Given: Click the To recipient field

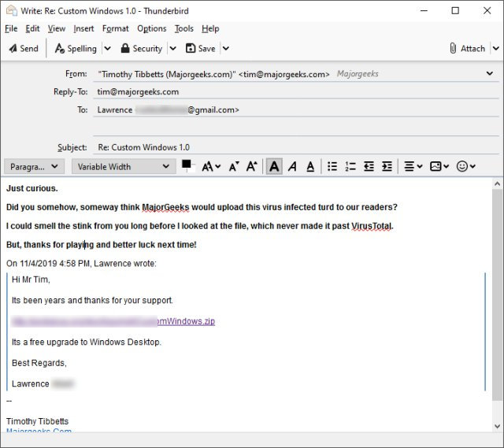Looking at the screenshot, I should [296, 110].
